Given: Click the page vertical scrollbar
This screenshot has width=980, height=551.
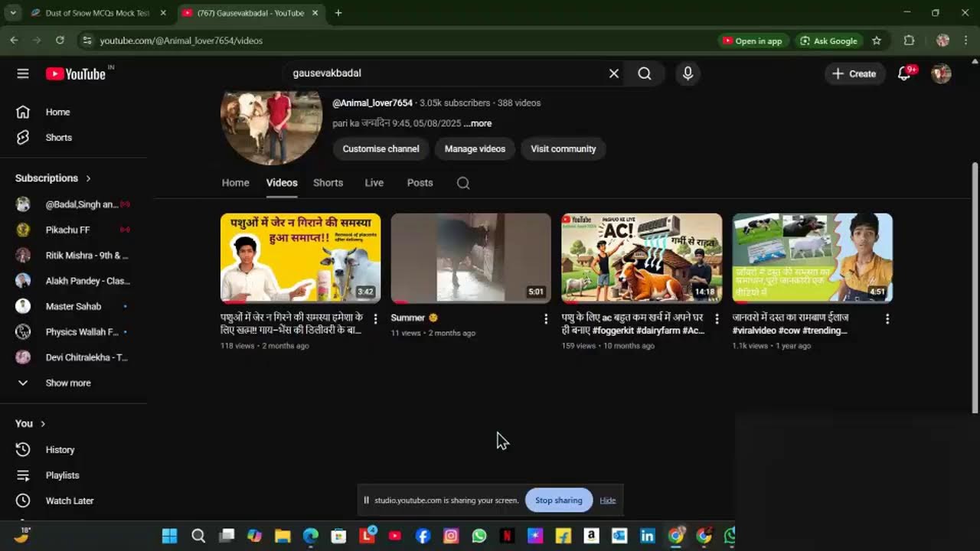Looking at the screenshot, I should point(975,288).
